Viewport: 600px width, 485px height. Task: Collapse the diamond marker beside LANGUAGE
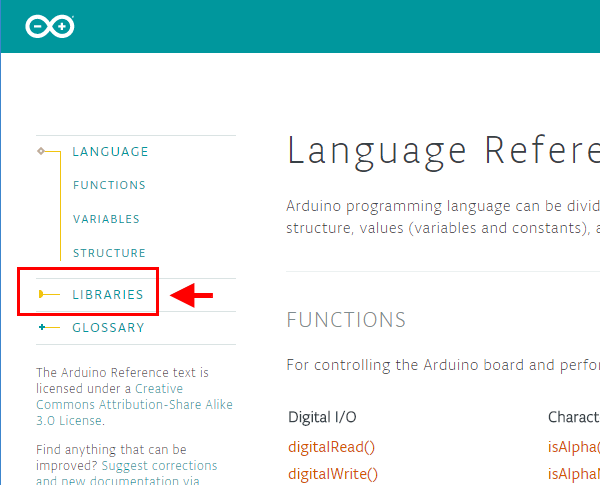[40, 151]
